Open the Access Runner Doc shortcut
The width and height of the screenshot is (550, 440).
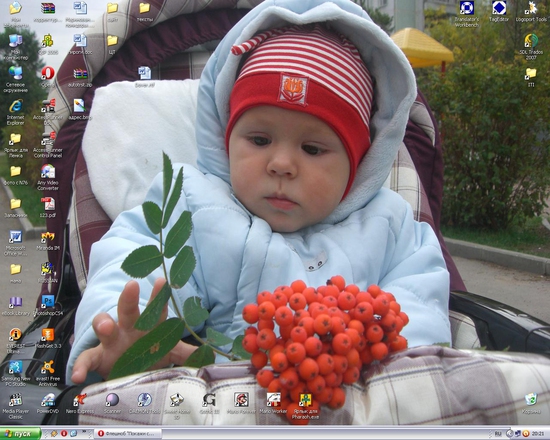click(x=48, y=106)
